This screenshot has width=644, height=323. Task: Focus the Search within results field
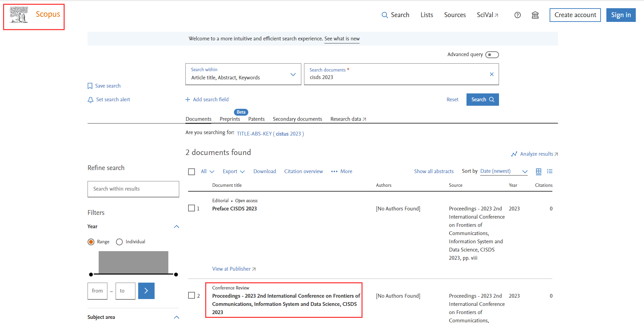coord(133,189)
